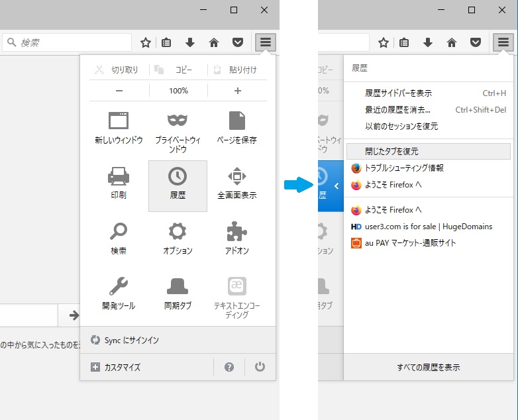The width and height of the screenshot is (518, 420).
Task: Open a private window with the mask icon
Action: tap(178, 121)
